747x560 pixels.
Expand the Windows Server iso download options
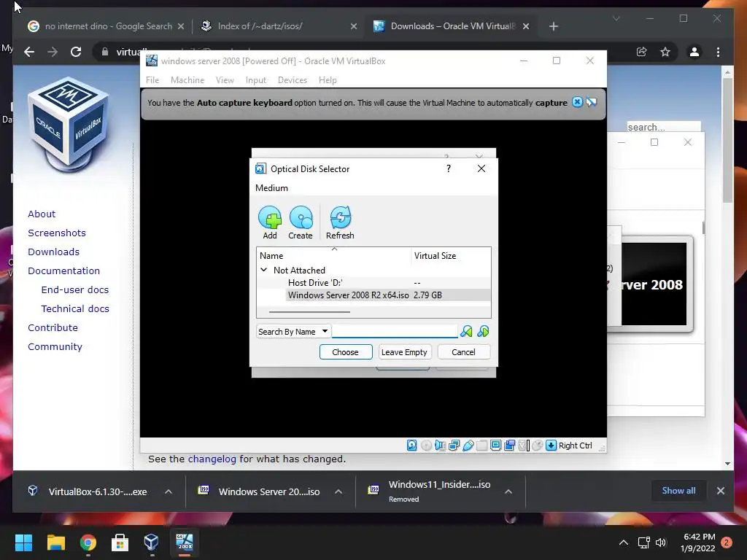click(338, 491)
